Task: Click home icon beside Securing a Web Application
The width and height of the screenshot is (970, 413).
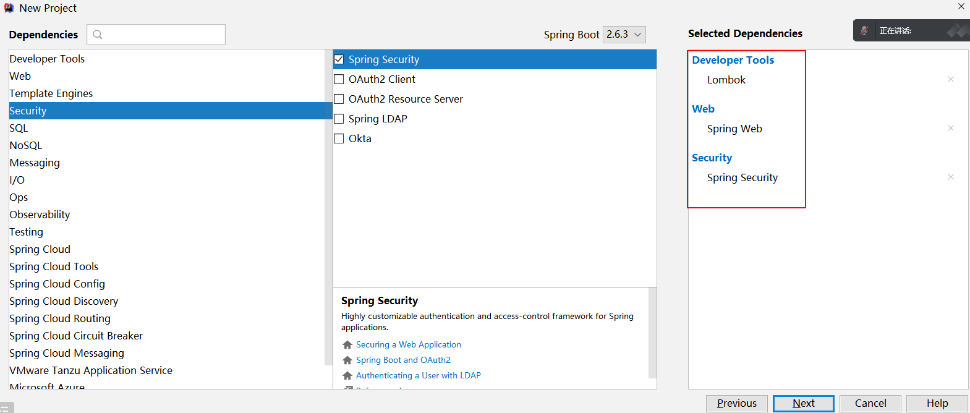Action: [347, 345]
